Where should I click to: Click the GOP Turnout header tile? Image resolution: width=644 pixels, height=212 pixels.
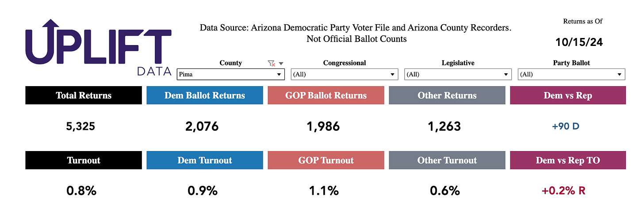(326, 160)
